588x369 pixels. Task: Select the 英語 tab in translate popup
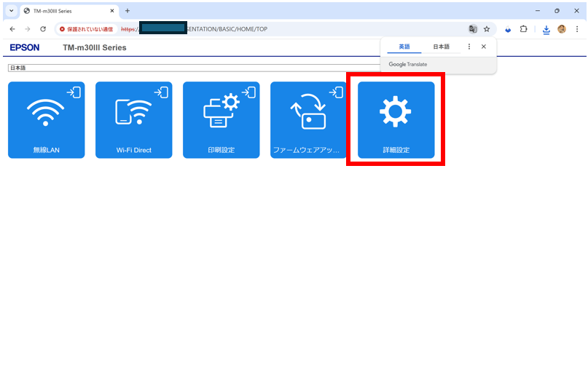click(404, 47)
